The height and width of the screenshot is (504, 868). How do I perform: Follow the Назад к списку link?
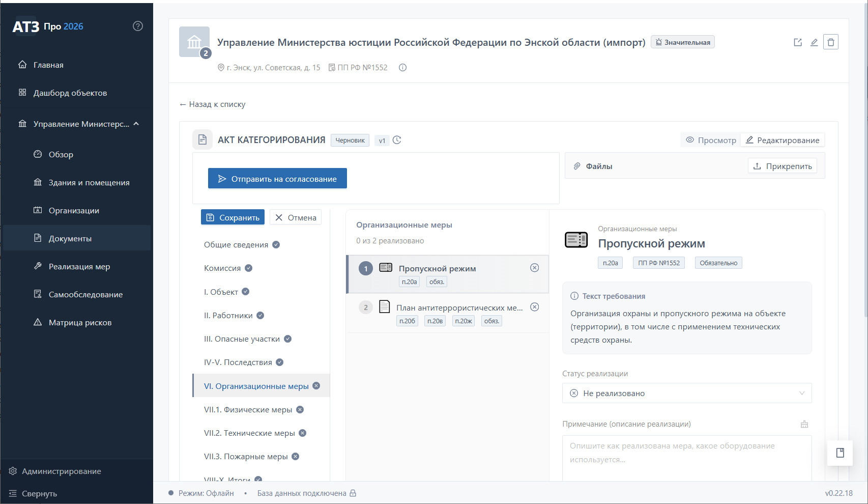212,104
